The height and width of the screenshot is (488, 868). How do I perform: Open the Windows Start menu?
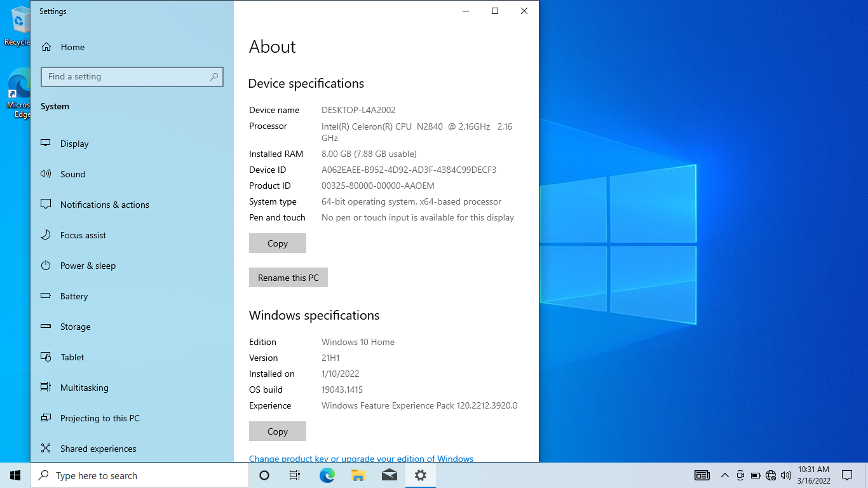pos(15,475)
